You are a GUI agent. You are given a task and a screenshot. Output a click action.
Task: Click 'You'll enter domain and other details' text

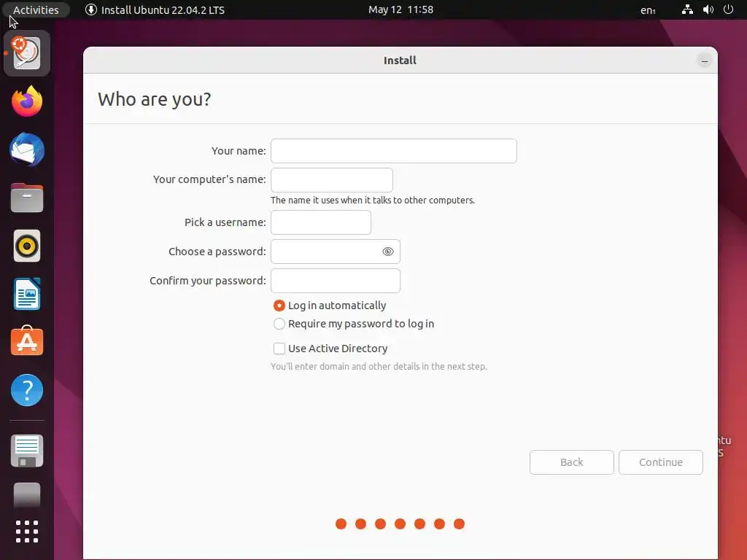[379, 366]
